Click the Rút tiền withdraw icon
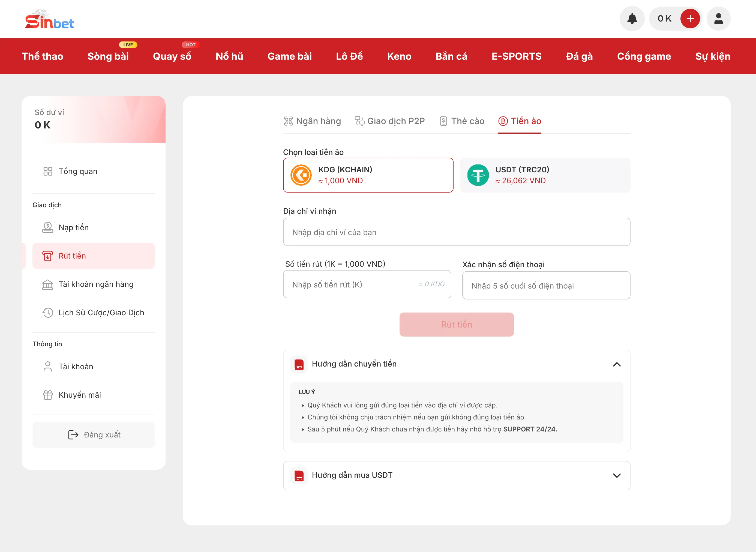The width and height of the screenshot is (756, 552). click(x=48, y=256)
